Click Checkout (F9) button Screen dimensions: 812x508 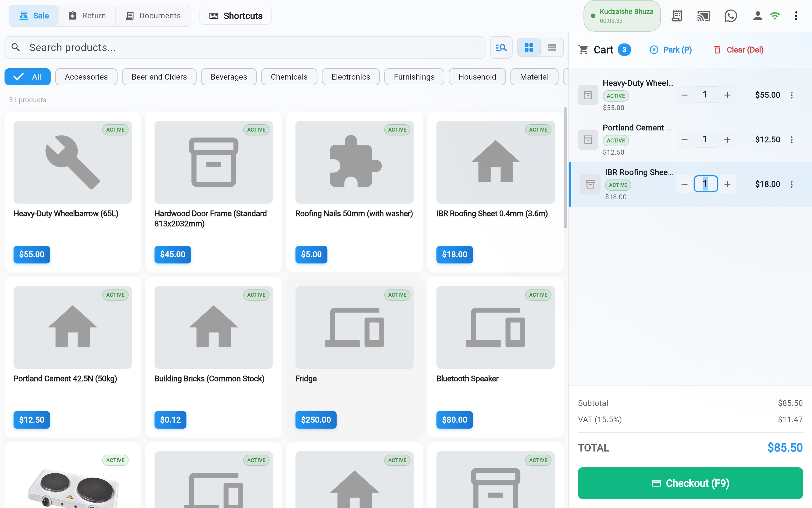[690, 483]
